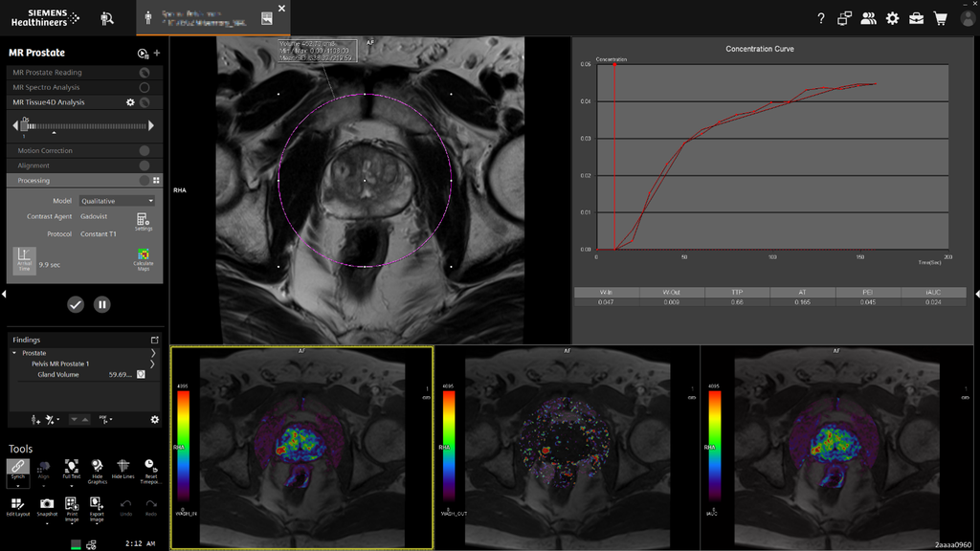
Task: Open Settings next to Contrast Agent
Action: tap(144, 220)
